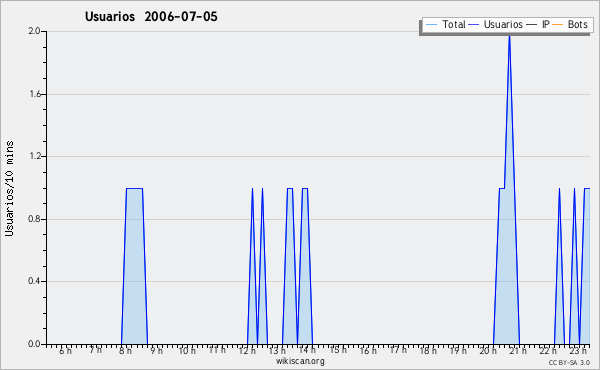Click the CC BY-SA 3.0 license text
The image size is (600, 370).
pos(569,362)
